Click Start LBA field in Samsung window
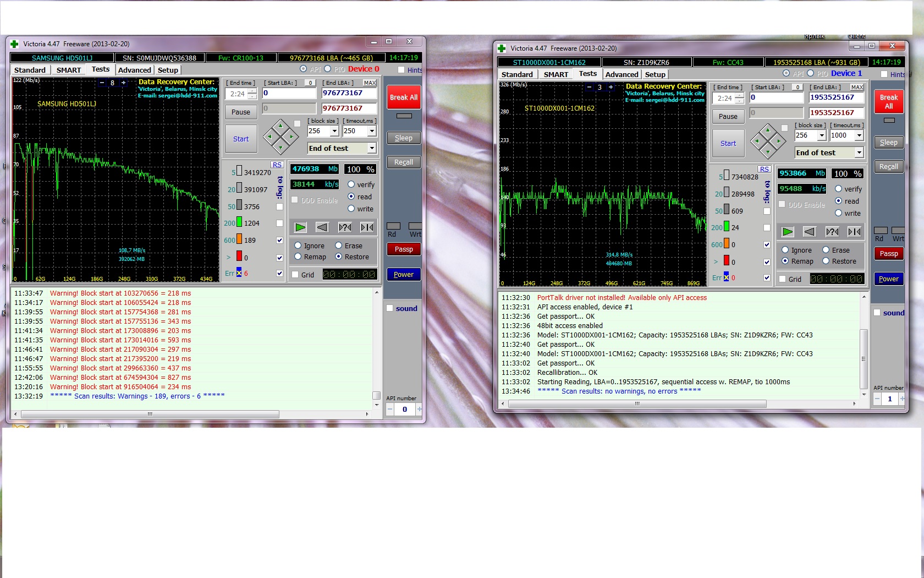 [x=289, y=93]
